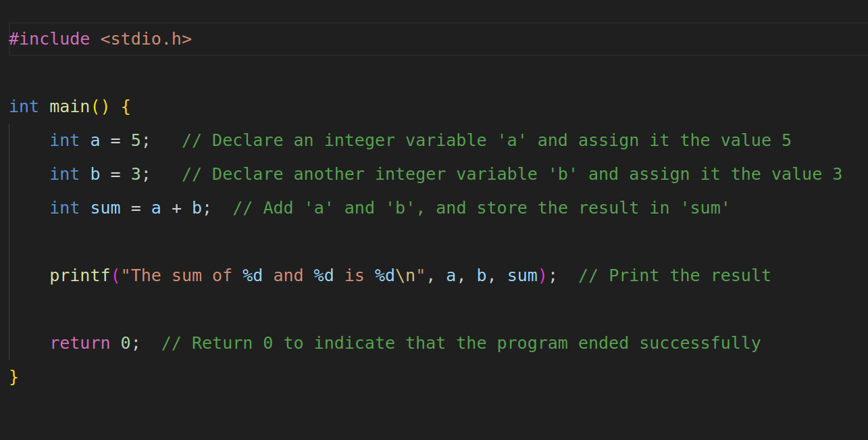Select variable name 'a' in its declaration

pos(95,140)
